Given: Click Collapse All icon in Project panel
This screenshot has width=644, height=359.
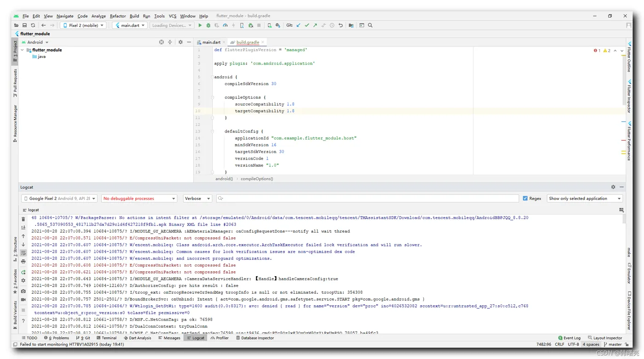Looking at the screenshot, I should [170, 42].
